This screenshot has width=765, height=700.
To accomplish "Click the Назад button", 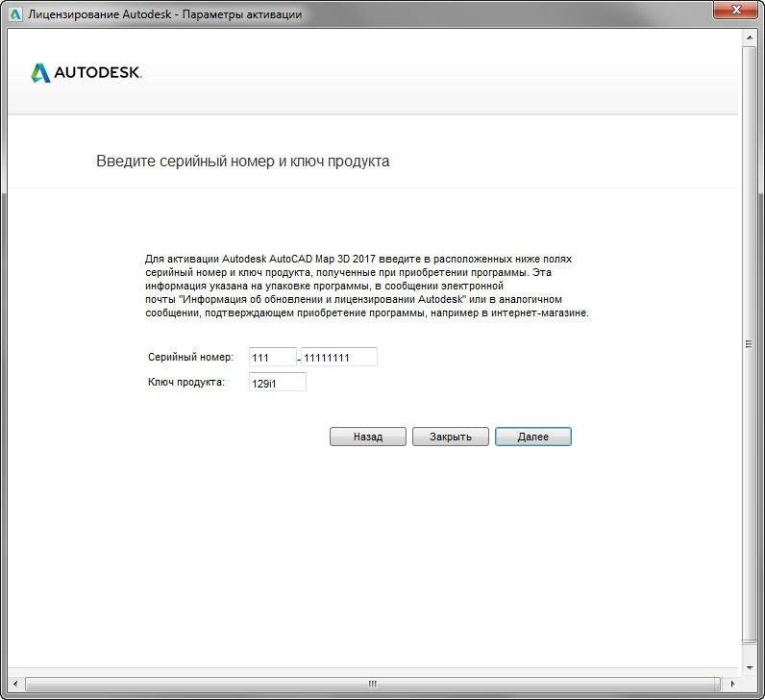I will [x=368, y=437].
